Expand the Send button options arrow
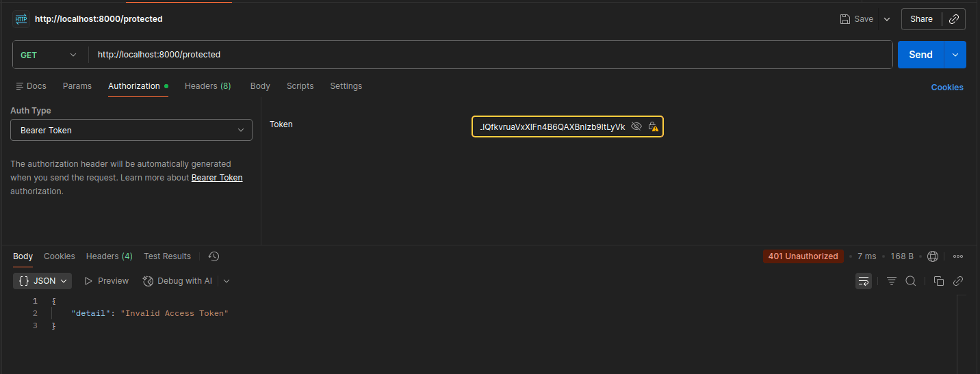The width and height of the screenshot is (980, 374). coord(955,55)
